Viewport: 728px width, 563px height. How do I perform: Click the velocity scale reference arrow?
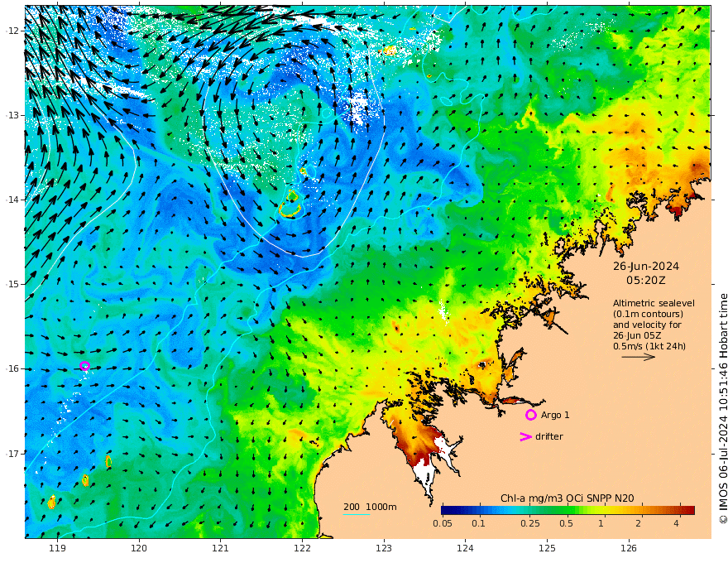click(639, 357)
